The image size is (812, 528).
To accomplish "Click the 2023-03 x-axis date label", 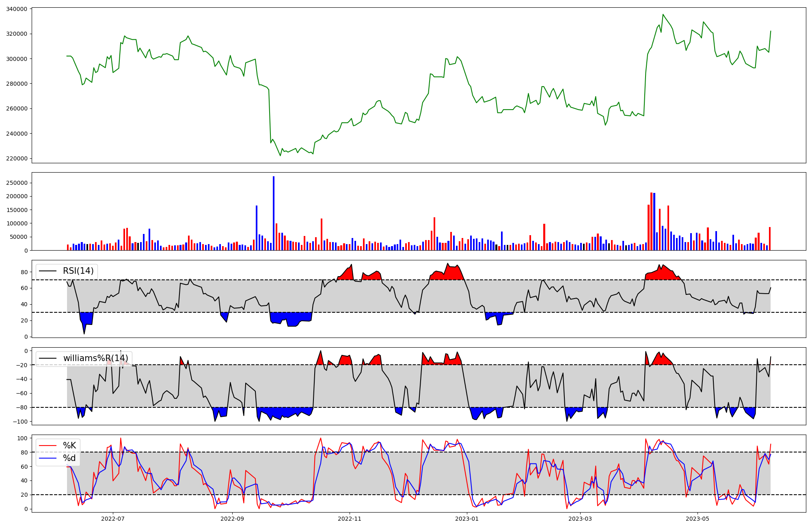I will click(x=580, y=519).
